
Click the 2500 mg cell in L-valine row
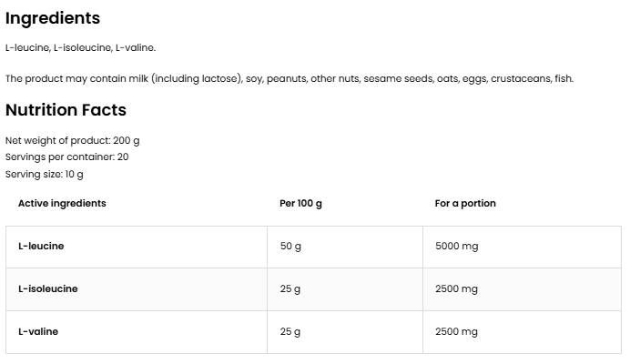tap(456, 332)
